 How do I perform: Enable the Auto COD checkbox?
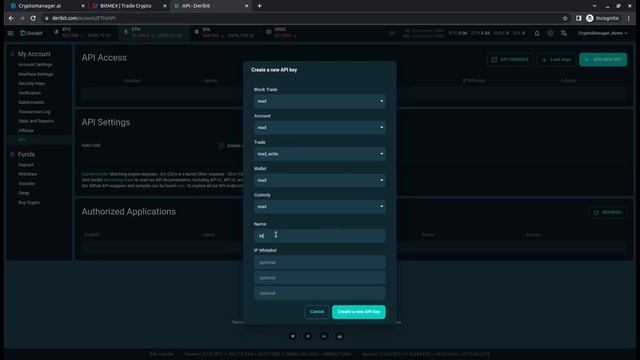coord(221,146)
